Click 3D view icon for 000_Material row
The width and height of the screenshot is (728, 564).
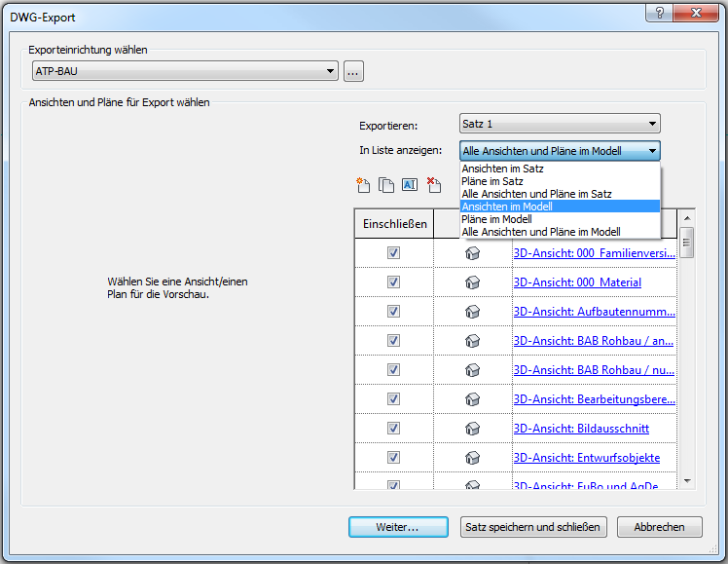point(473,282)
